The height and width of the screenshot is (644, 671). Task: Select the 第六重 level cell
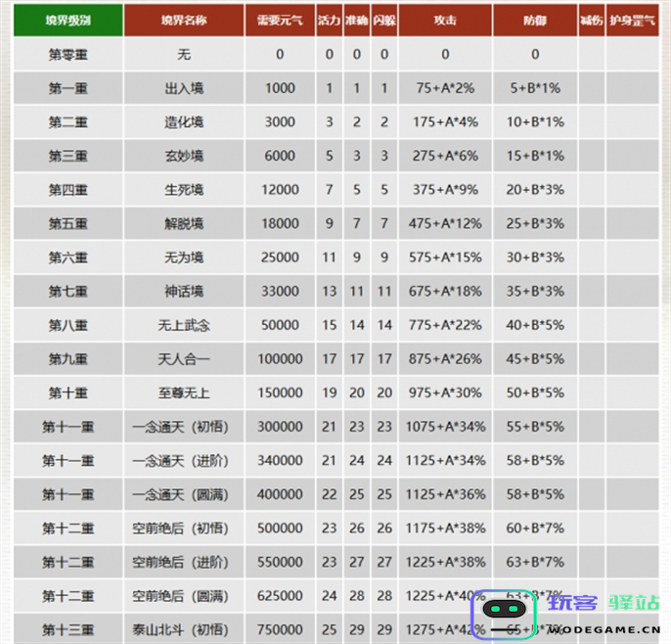[x=68, y=257]
